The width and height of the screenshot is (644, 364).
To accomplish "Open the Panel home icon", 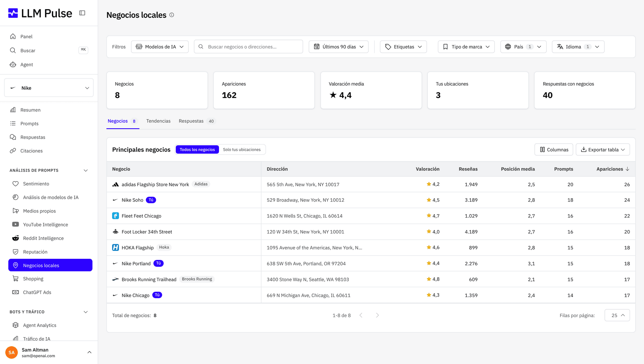I will point(13,36).
